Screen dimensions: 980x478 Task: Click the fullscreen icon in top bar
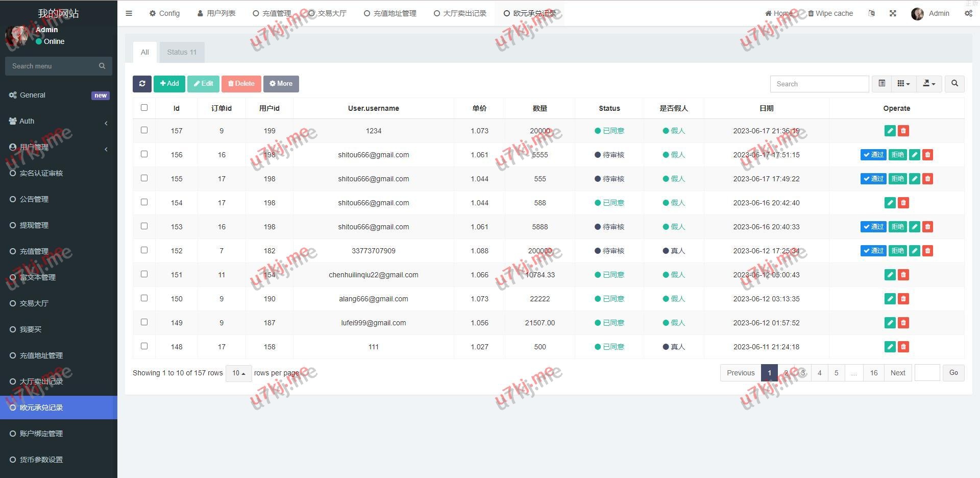893,13
